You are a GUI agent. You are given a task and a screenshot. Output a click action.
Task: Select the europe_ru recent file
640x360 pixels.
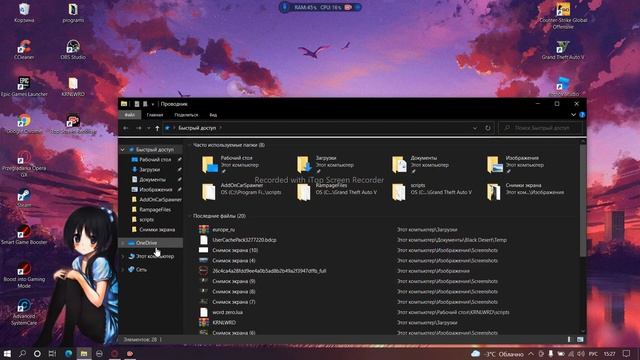(223, 229)
